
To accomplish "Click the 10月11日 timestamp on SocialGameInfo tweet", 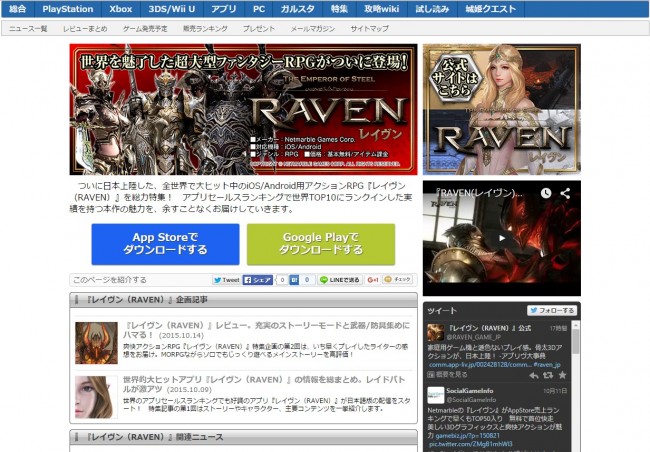I will tap(555, 391).
